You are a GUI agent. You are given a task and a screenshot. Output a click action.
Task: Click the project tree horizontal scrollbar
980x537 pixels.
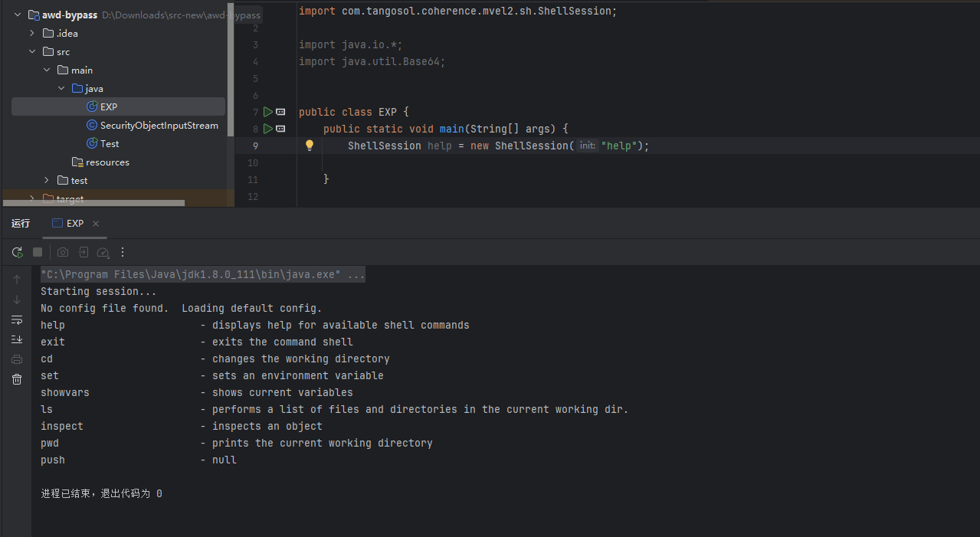pos(93,203)
